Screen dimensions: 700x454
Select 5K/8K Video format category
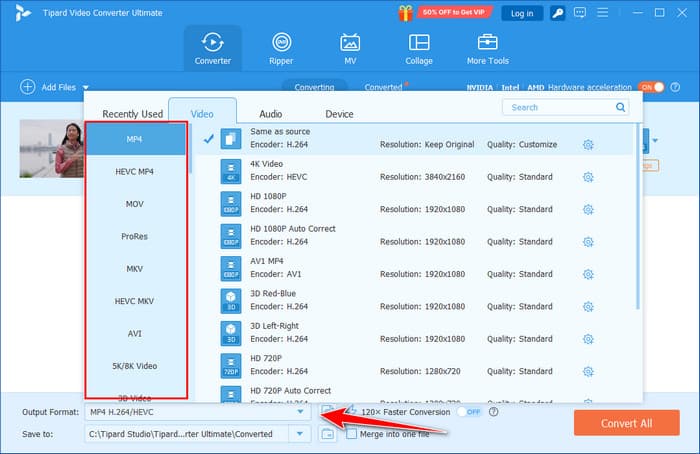click(x=134, y=366)
